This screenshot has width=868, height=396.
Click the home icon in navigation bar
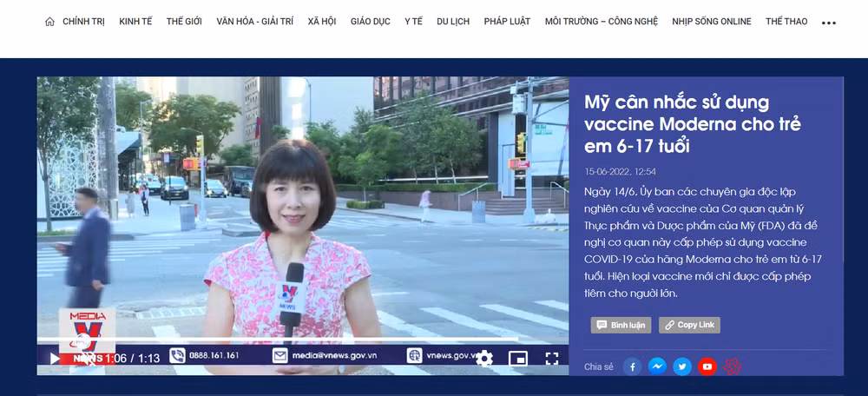pos(49,22)
